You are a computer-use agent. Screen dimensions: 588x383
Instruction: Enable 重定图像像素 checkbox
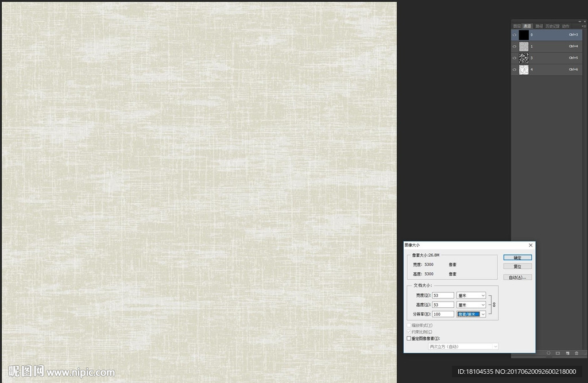click(409, 338)
